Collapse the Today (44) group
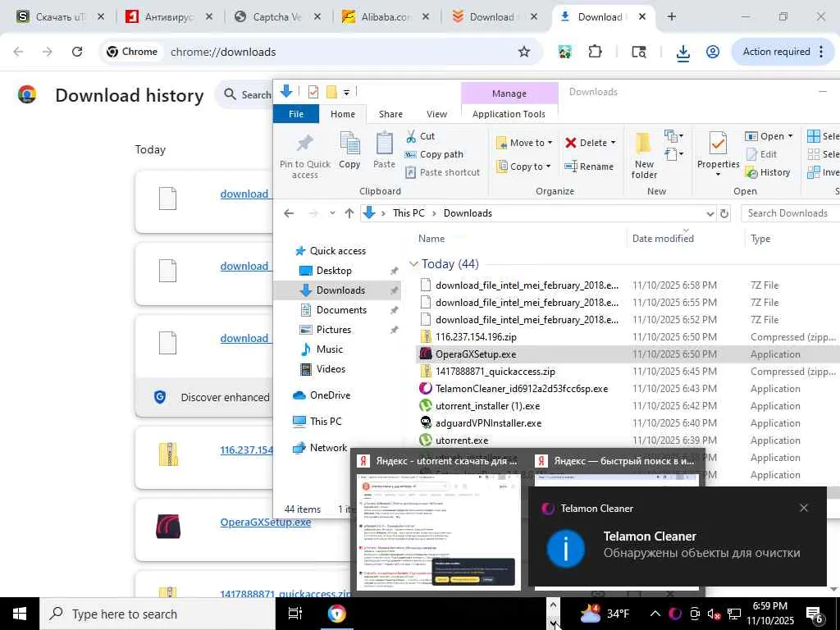This screenshot has width=840, height=630. coord(413,263)
